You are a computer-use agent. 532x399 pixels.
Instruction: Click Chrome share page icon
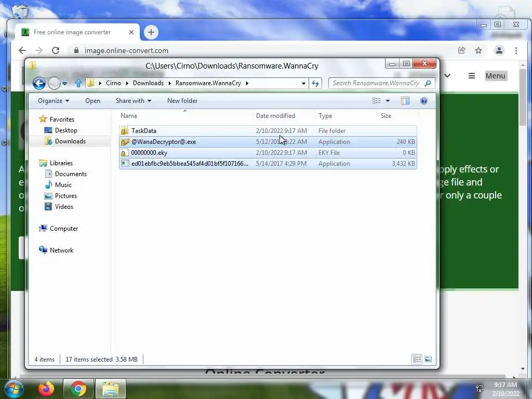coord(461,50)
